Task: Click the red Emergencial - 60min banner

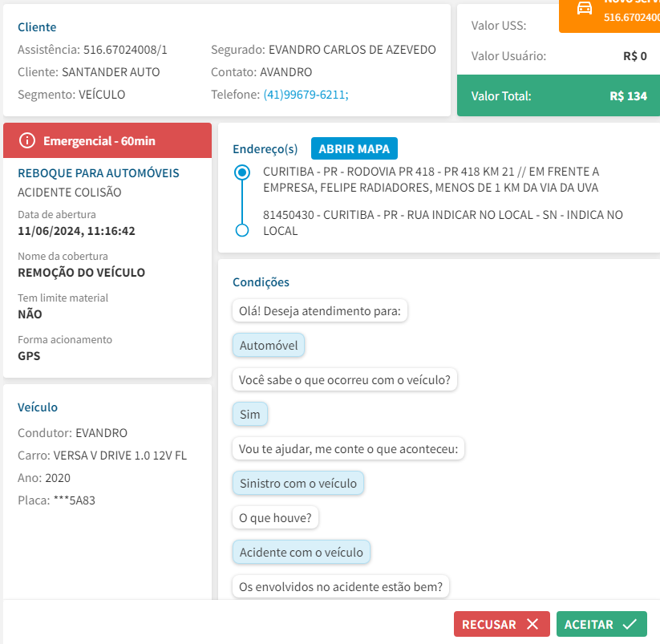Action: click(x=107, y=141)
